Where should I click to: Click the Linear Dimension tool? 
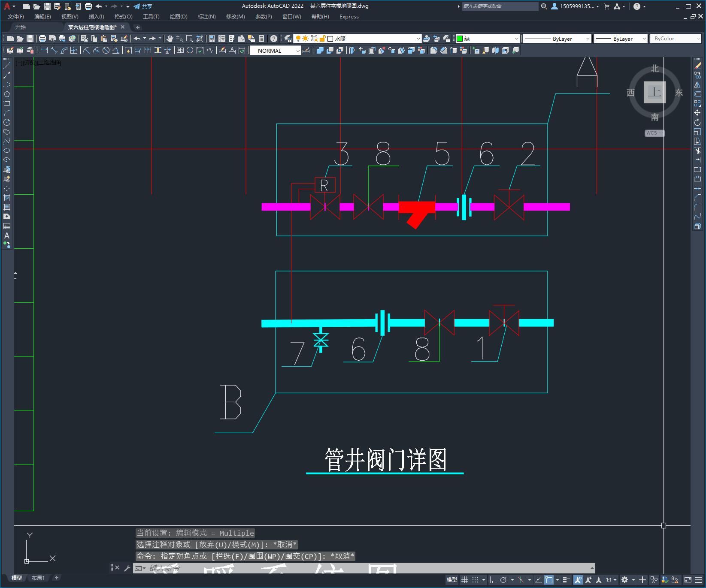click(x=44, y=50)
